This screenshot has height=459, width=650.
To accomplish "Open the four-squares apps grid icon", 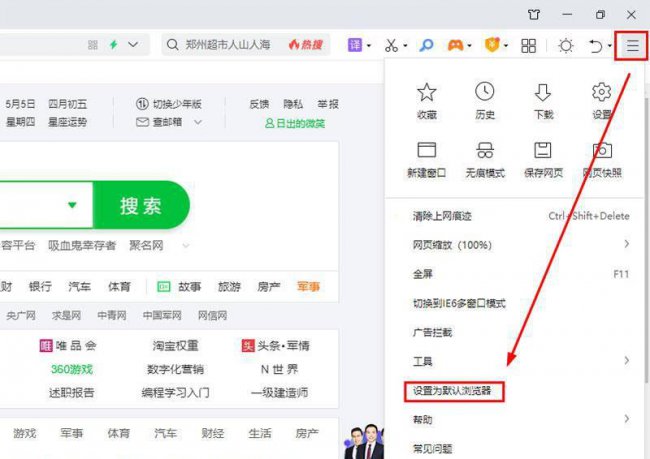I will click(x=529, y=46).
